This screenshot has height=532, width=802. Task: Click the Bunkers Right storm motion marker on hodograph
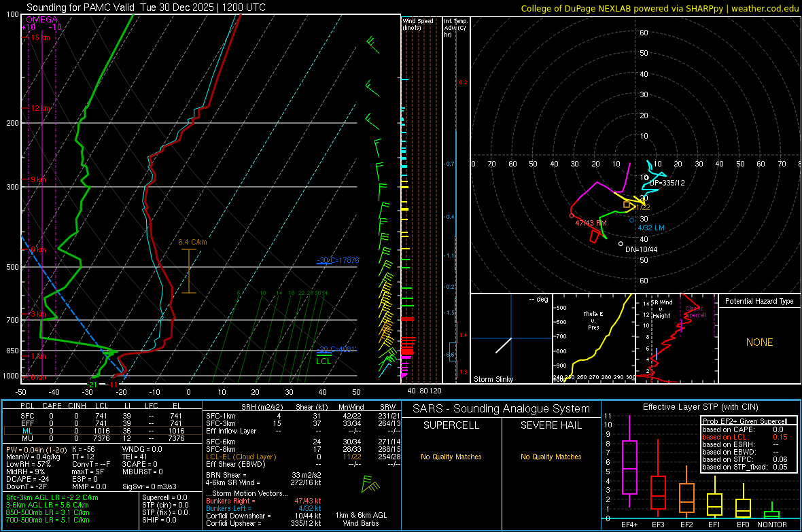572,216
